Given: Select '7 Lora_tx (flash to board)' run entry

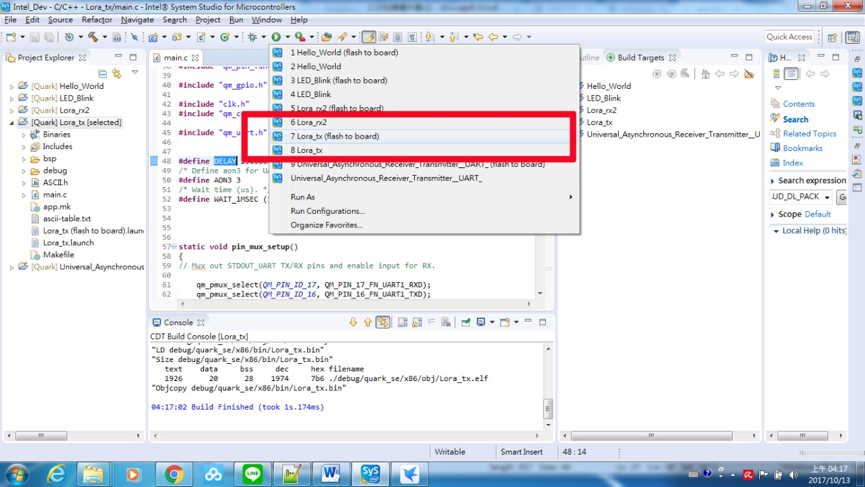Looking at the screenshot, I should coord(424,136).
